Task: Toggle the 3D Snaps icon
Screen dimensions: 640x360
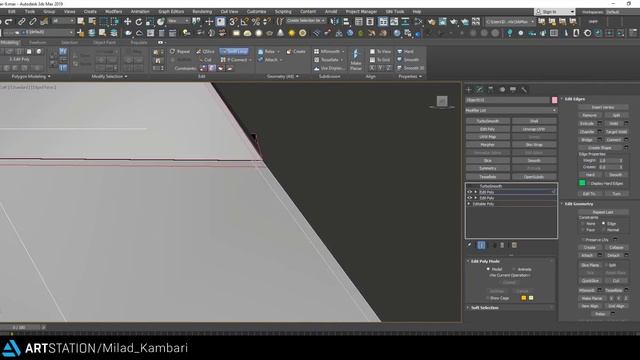Action: [x=233, y=22]
